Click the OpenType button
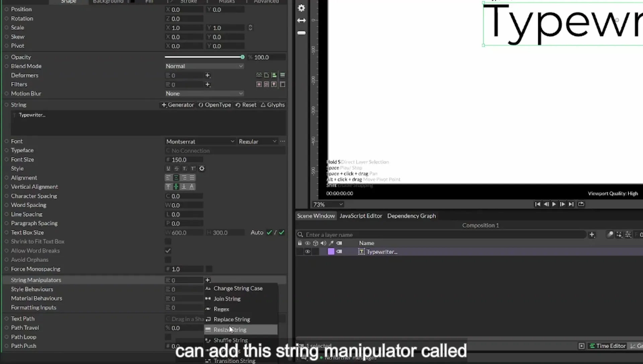643x364 pixels. 215,105
